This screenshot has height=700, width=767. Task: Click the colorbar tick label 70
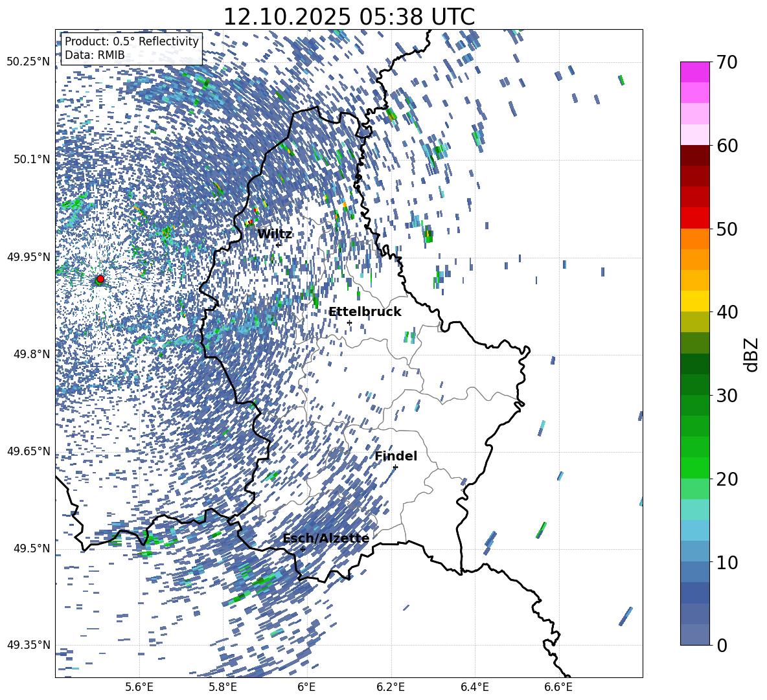[727, 62]
